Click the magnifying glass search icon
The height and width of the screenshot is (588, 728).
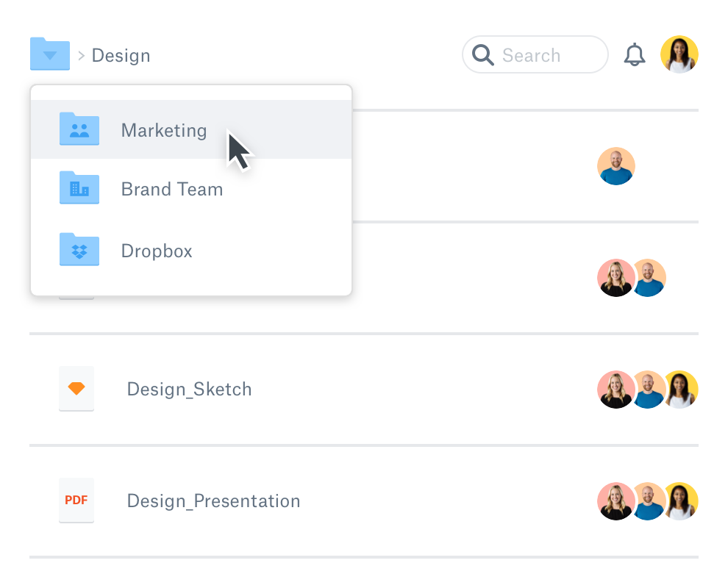(x=483, y=54)
